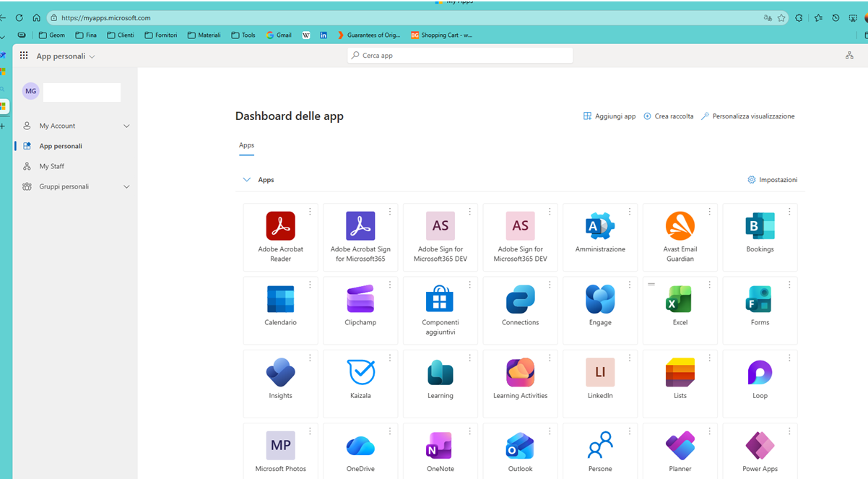Open the Planner app

pyautogui.click(x=680, y=452)
